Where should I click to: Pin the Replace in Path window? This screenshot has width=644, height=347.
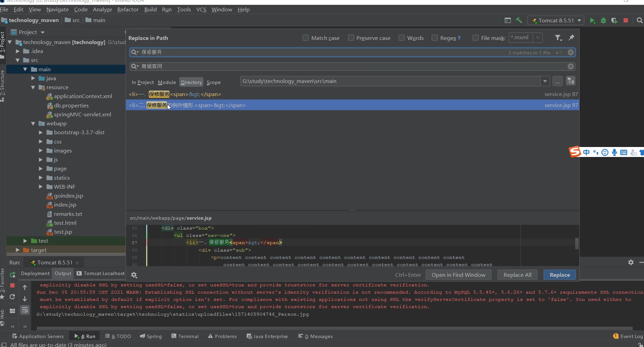(571, 38)
